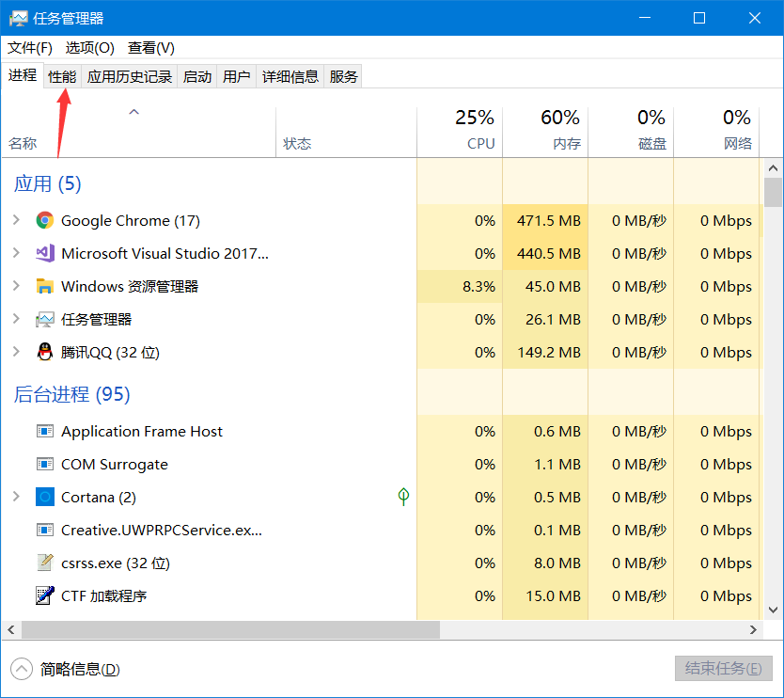Switch to the 详细信息 tab

click(x=290, y=76)
